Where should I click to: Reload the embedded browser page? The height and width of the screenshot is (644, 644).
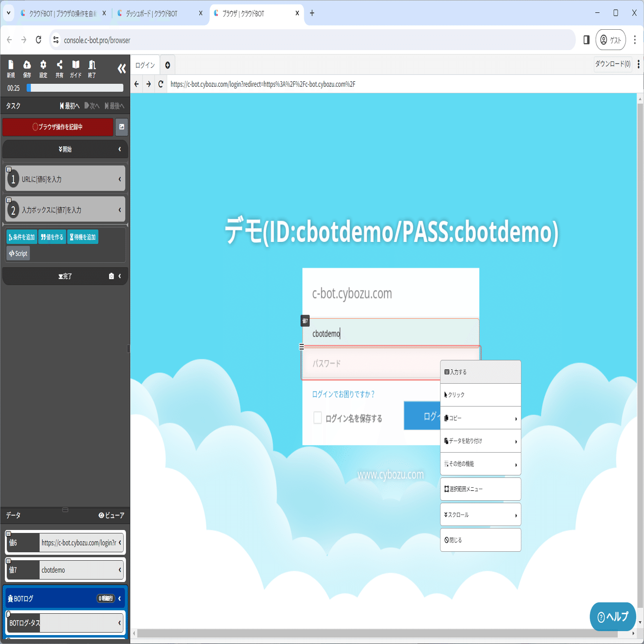(160, 84)
